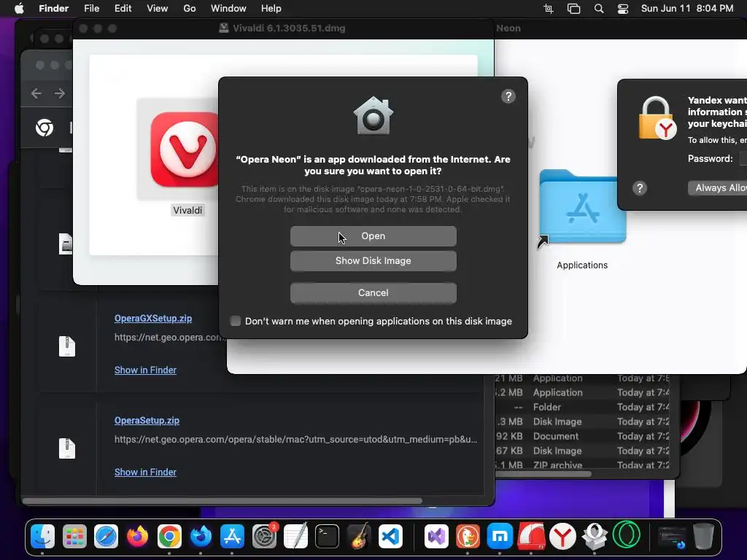
Task: Click the screenshot tool icon in the menu bar
Action: (549, 9)
